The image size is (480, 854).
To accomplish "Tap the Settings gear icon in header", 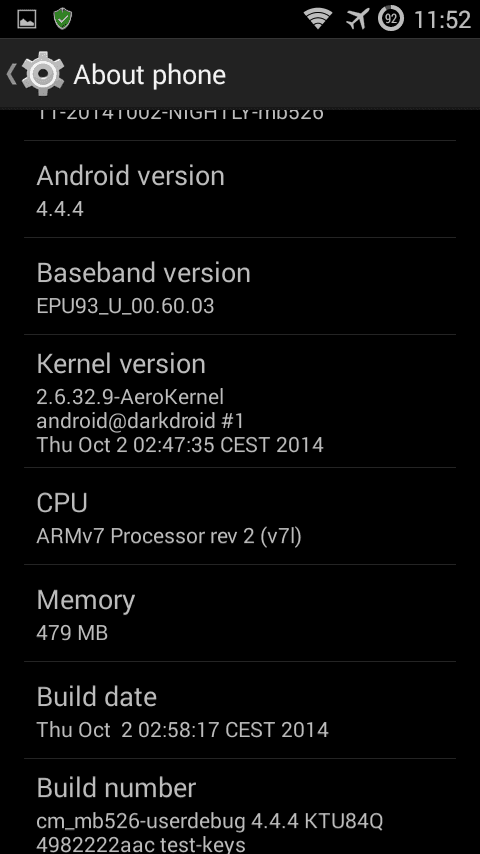I will click(43, 74).
